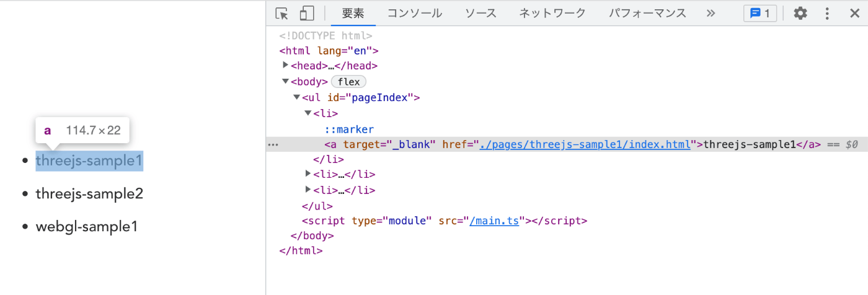Follow the ./pages/threejs-sample1/index.html href link
The image size is (868, 295).
(585, 144)
